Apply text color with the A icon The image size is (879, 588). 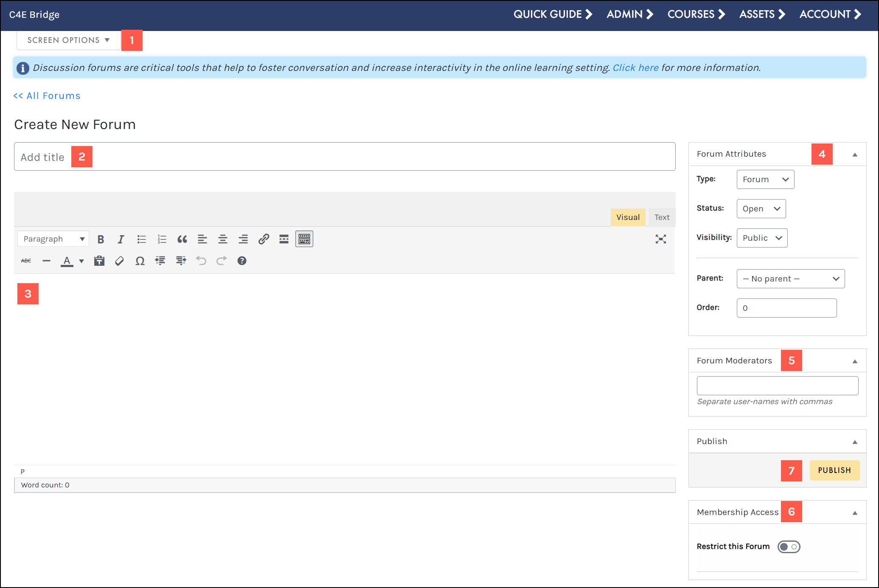[x=67, y=261]
